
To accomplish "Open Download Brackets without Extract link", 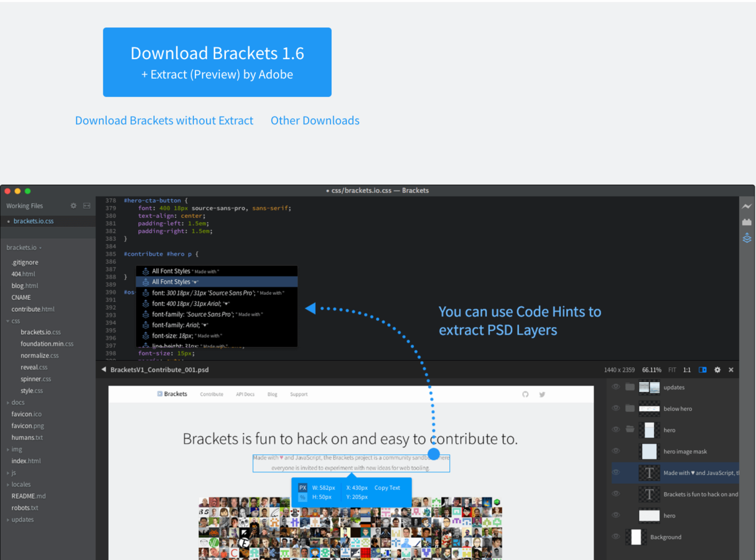I will pos(164,121).
